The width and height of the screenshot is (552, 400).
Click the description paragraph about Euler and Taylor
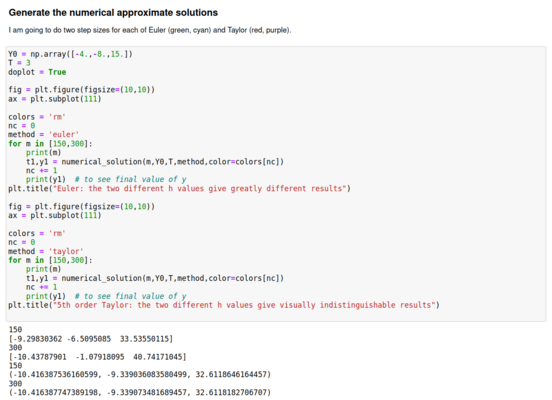[150, 30]
